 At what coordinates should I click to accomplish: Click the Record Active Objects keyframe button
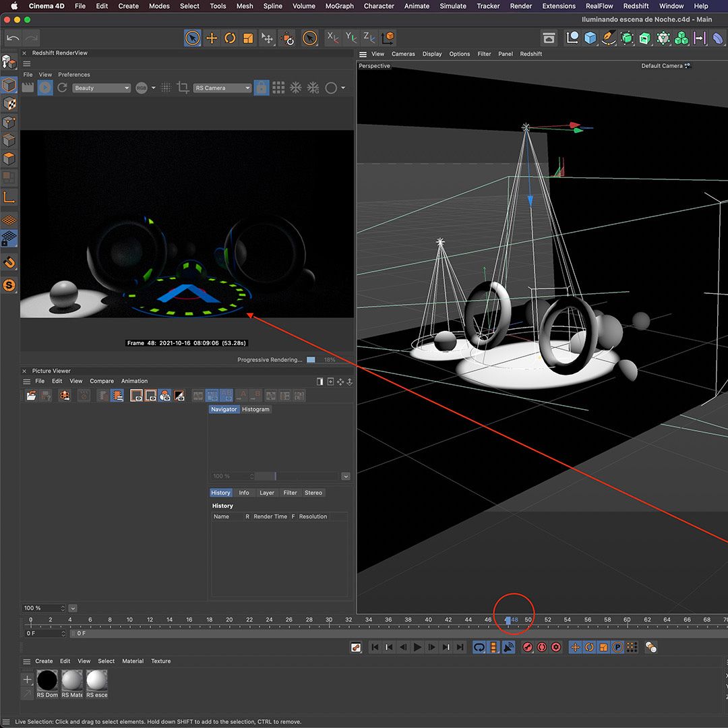point(527,646)
